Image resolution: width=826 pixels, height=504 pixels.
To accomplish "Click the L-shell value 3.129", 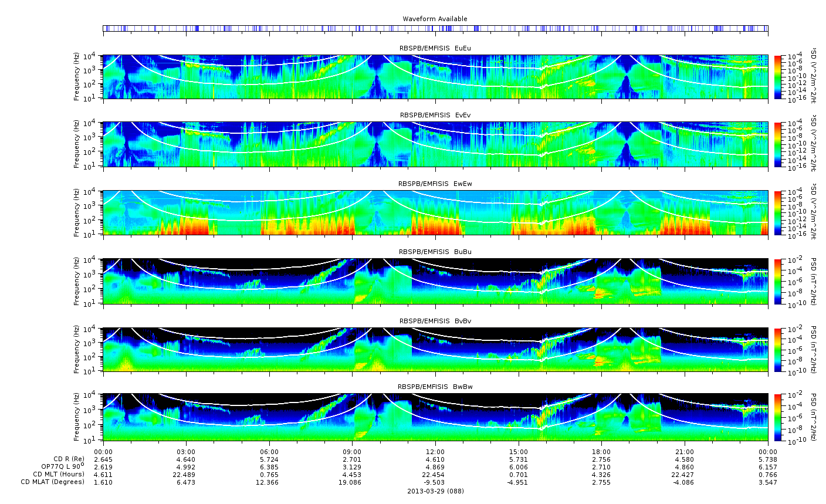I will point(352,466).
